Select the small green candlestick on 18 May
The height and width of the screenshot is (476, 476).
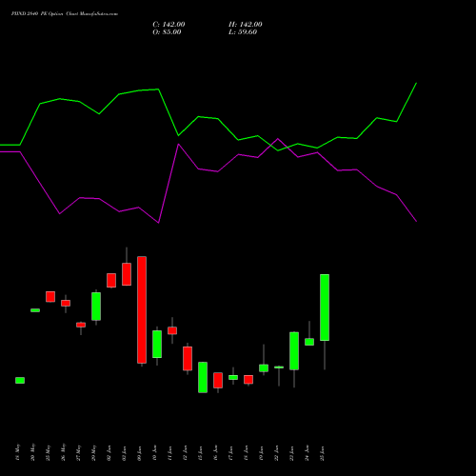coord(20,380)
